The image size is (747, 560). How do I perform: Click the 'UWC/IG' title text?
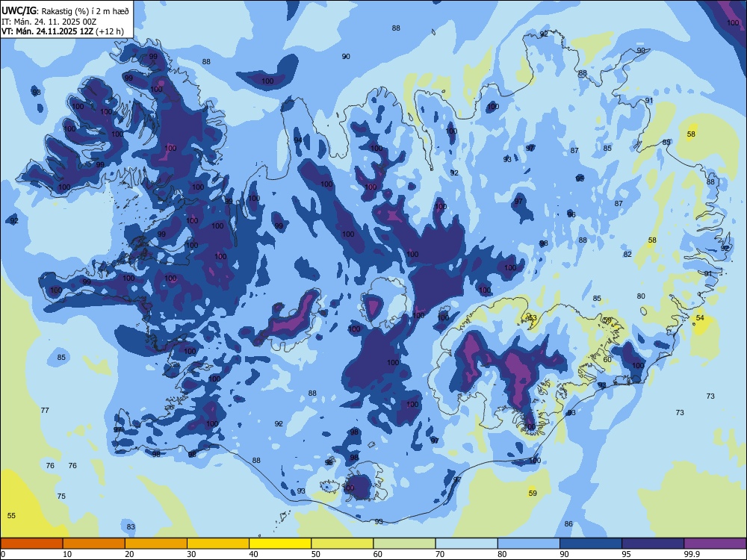click(x=19, y=11)
